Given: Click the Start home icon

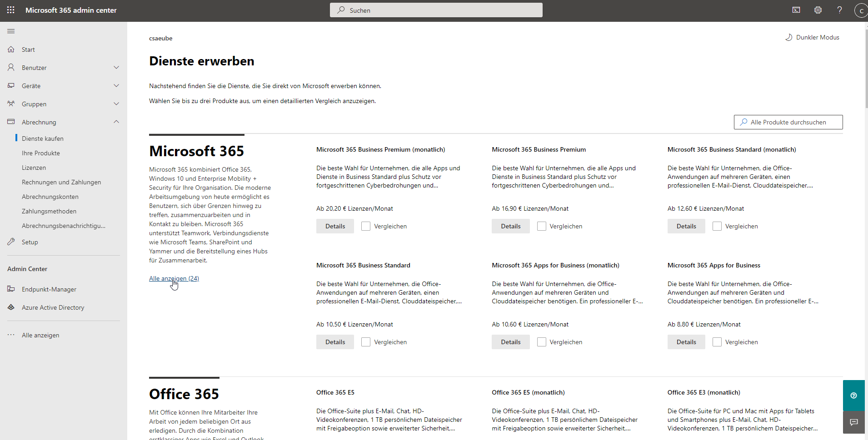Looking at the screenshot, I should click(11, 49).
